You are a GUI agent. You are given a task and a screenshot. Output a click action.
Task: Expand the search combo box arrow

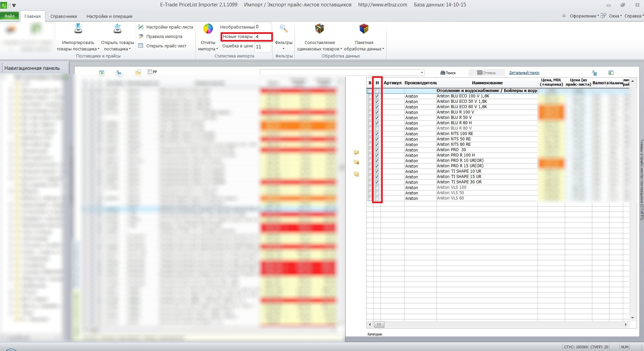pyautogui.click(x=422, y=73)
